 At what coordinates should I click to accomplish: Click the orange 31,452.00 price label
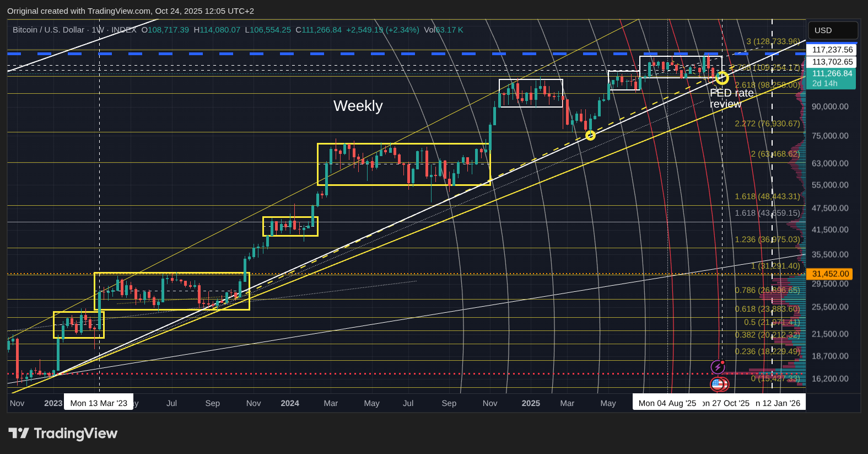[830, 274]
